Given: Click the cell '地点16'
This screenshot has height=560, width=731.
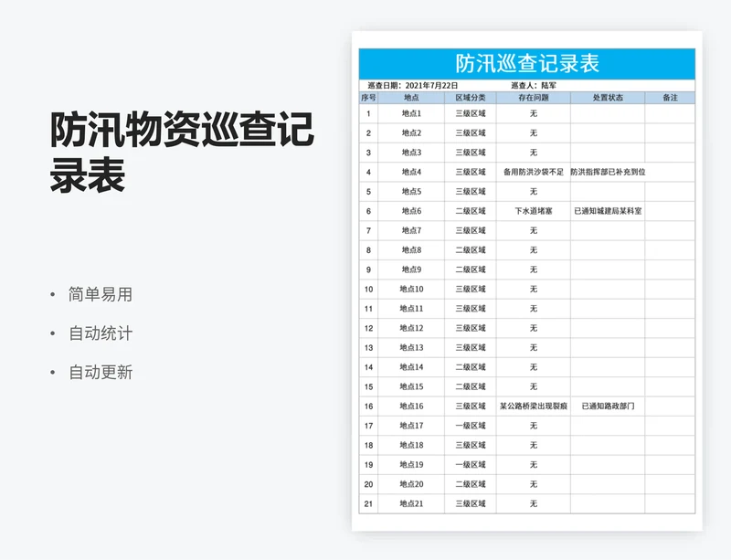Looking at the screenshot, I should (411, 407).
